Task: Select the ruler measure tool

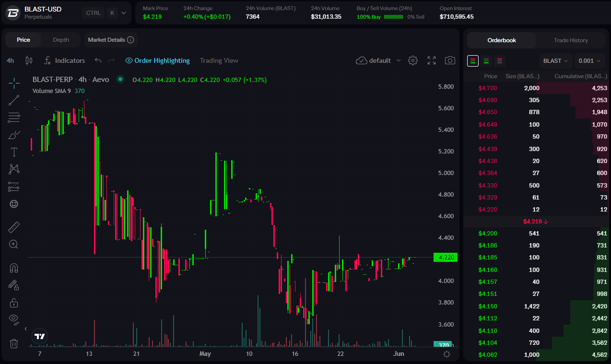Action: (14, 227)
